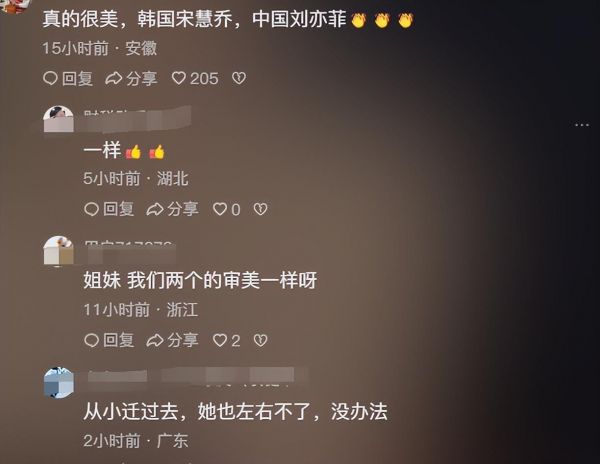
Task: Click blurred username of 浙江 commenter
Action: tap(130, 252)
